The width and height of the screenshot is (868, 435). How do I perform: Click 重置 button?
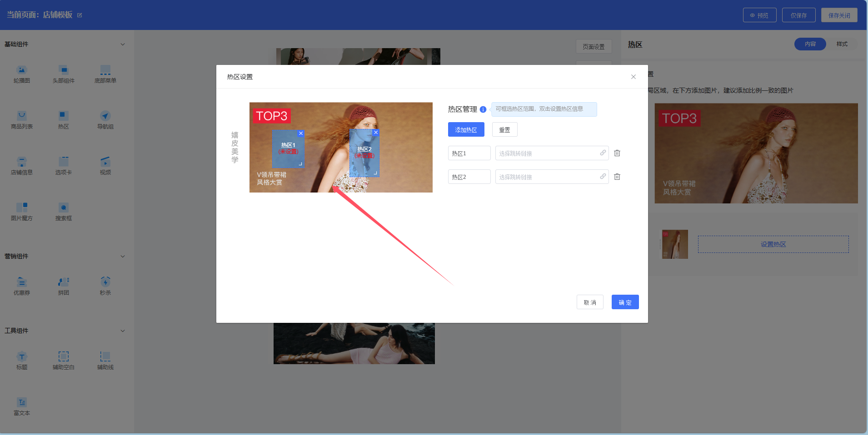pyautogui.click(x=504, y=130)
